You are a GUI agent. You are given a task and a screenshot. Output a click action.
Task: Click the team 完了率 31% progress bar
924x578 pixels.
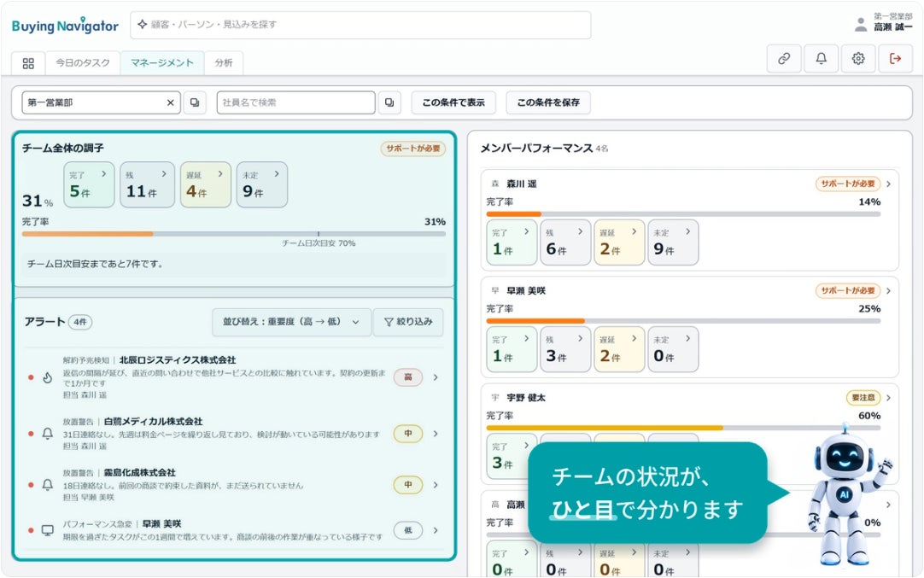(x=234, y=234)
